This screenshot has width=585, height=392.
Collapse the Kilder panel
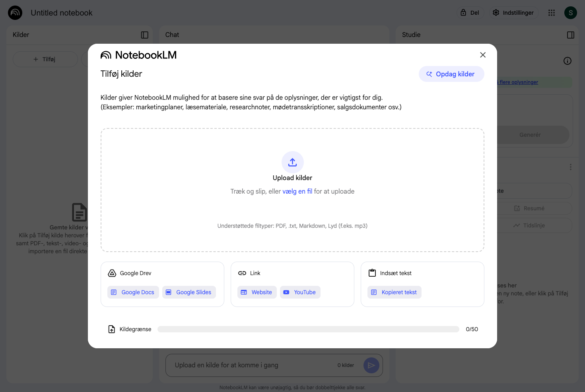tap(144, 35)
